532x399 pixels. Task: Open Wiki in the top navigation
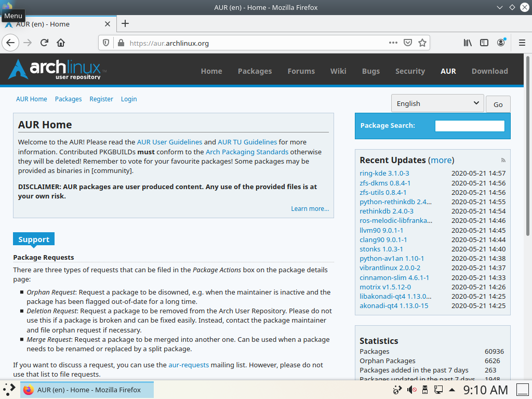pos(338,71)
